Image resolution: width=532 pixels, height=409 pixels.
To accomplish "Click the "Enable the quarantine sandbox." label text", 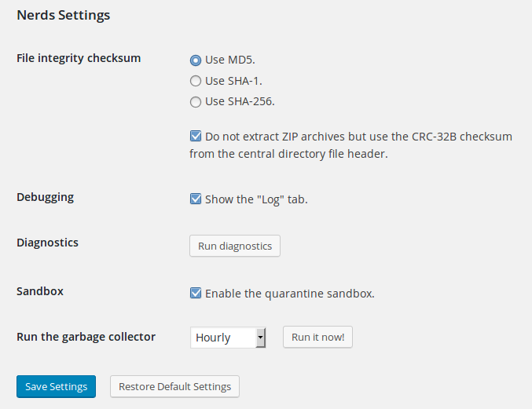I will pos(289,294).
